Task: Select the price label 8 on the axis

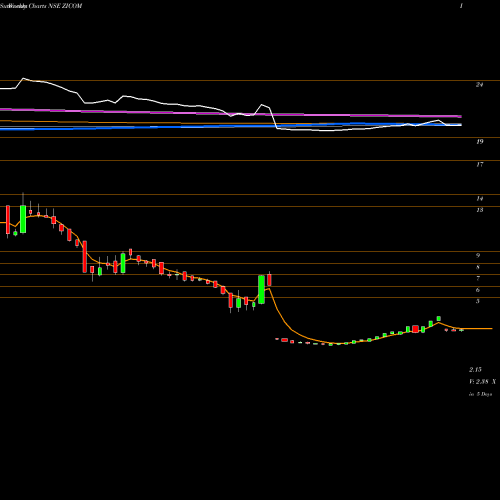Action: pos(478,267)
